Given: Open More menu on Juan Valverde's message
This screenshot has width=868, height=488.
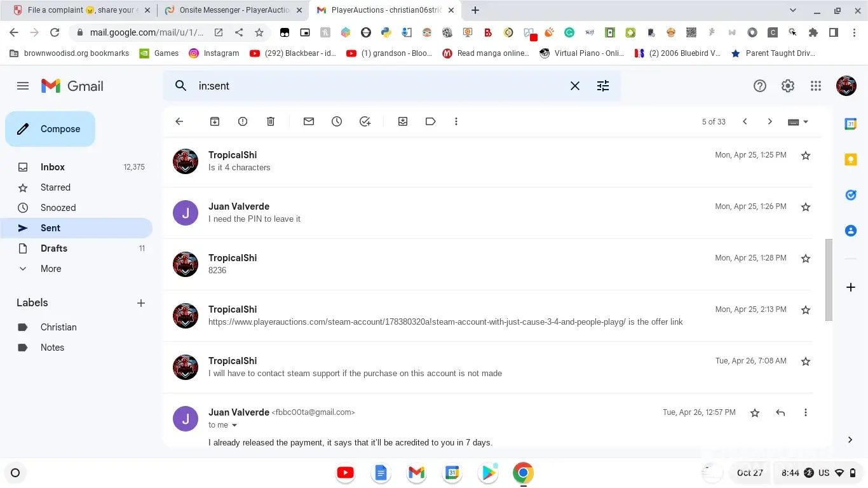Looking at the screenshot, I should [806, 413].
